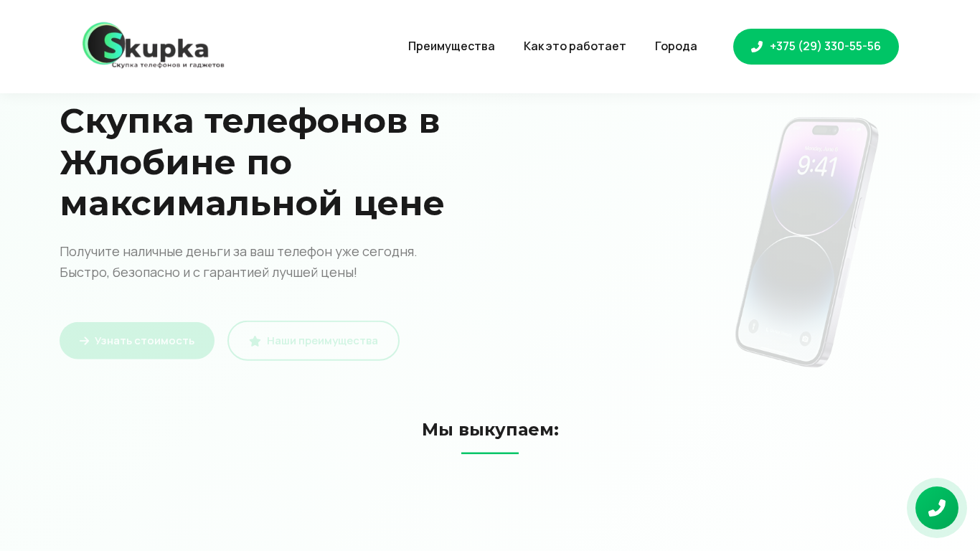
Task: Click the Узнать стоимость button
Action: 137,341
